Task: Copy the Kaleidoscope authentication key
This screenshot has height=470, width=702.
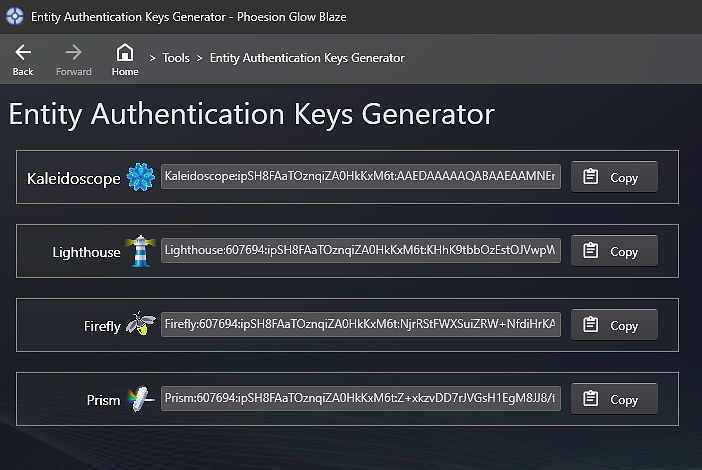Action: click(x=614, y=177)
